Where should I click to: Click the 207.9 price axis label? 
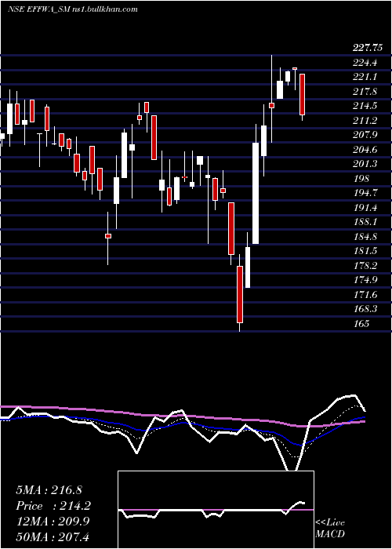click(x=365, y=135)
